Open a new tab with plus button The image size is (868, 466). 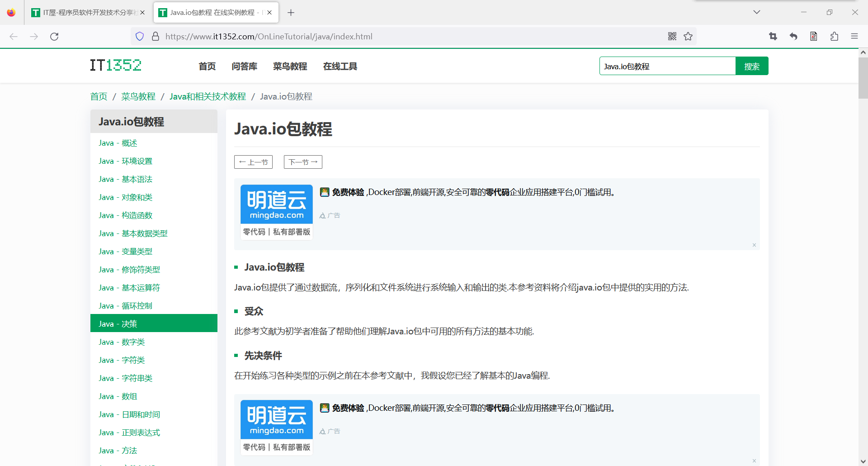pyautogui.click(x=291, y=13)
